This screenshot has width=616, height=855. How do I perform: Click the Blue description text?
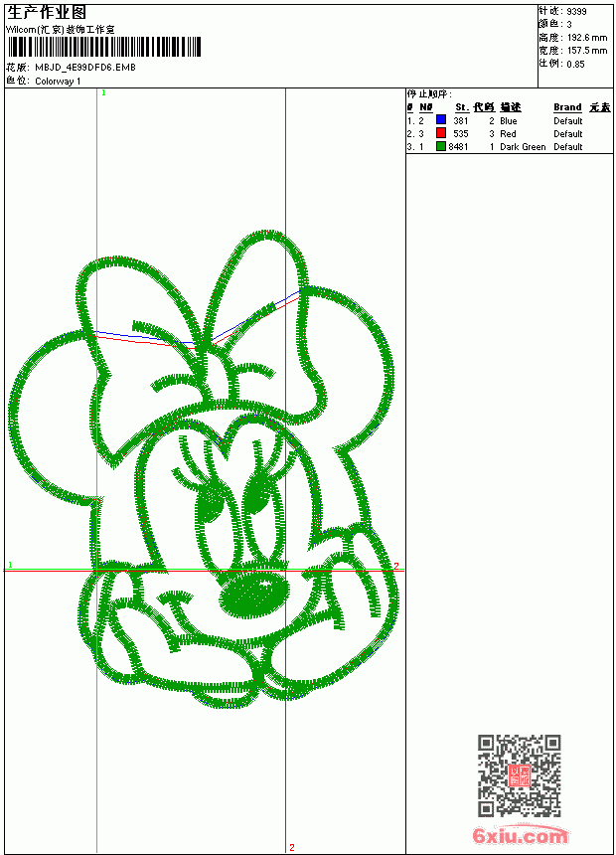(508, 121)
